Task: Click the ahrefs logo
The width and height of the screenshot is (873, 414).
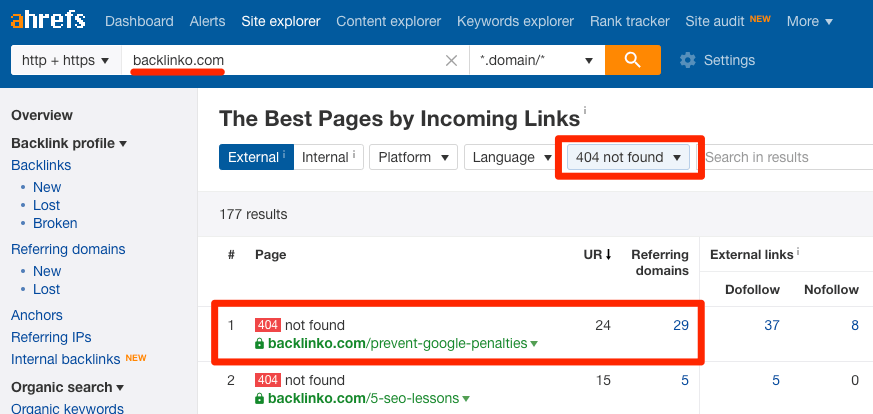Action: (x=48, y=21)
